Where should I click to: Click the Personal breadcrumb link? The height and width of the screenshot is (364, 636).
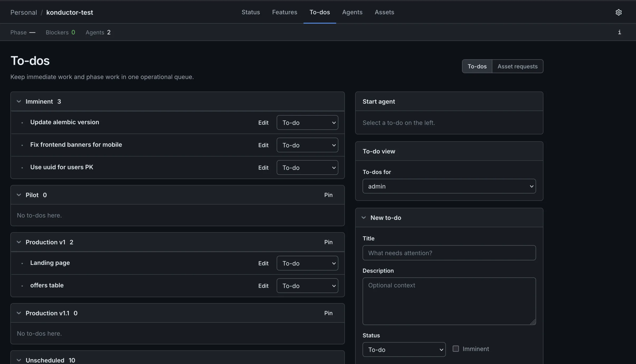coord(24,12)
